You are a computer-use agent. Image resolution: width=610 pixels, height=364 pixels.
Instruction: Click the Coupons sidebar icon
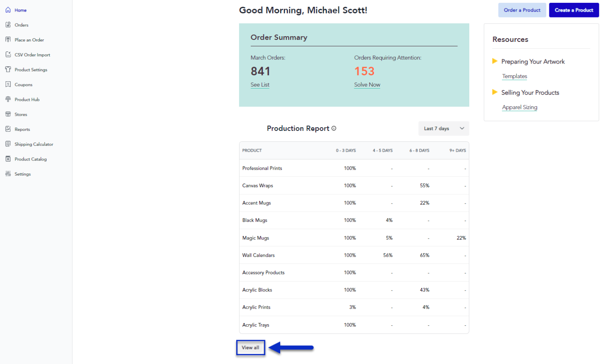(x=8, y=84)
